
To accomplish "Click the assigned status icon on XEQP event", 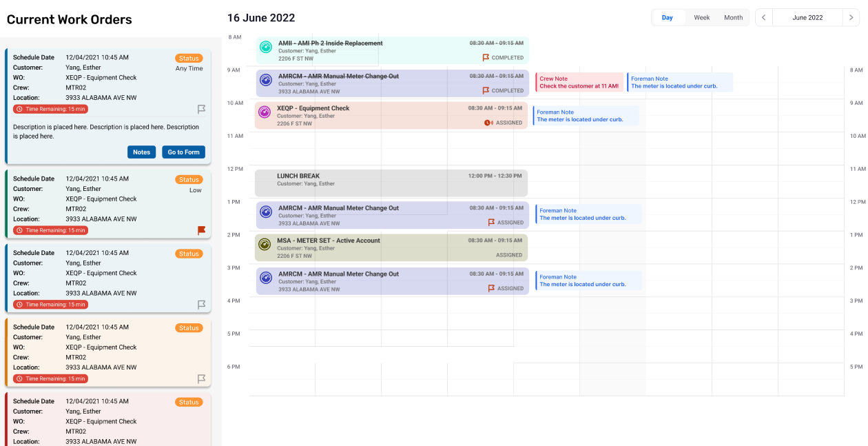I will coord(488,123).
